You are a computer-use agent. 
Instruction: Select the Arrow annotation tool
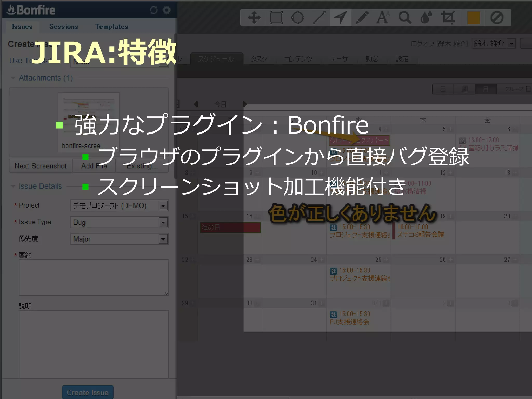(341, 18)
